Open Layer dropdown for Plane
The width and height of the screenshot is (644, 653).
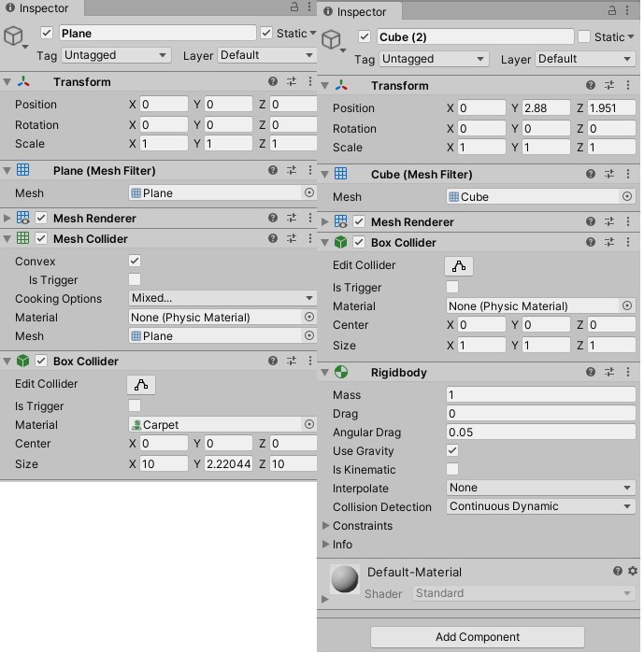[x=266, y=55]
